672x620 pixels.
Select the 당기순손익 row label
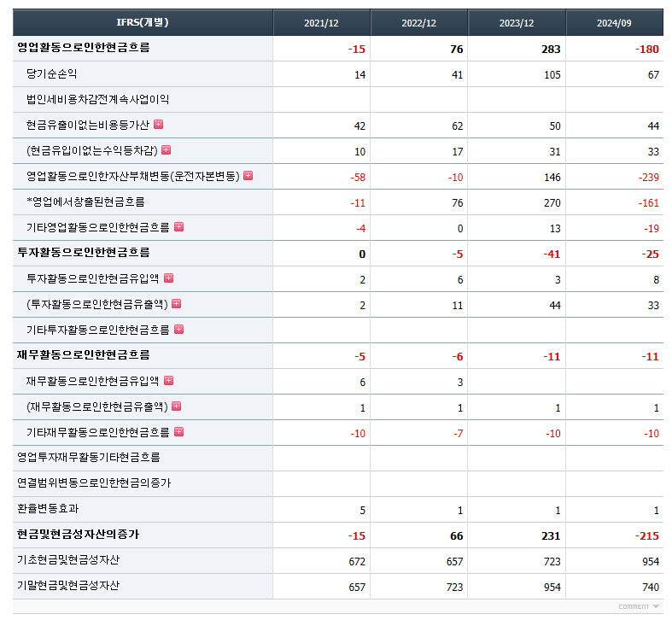(x=52, y=73)
